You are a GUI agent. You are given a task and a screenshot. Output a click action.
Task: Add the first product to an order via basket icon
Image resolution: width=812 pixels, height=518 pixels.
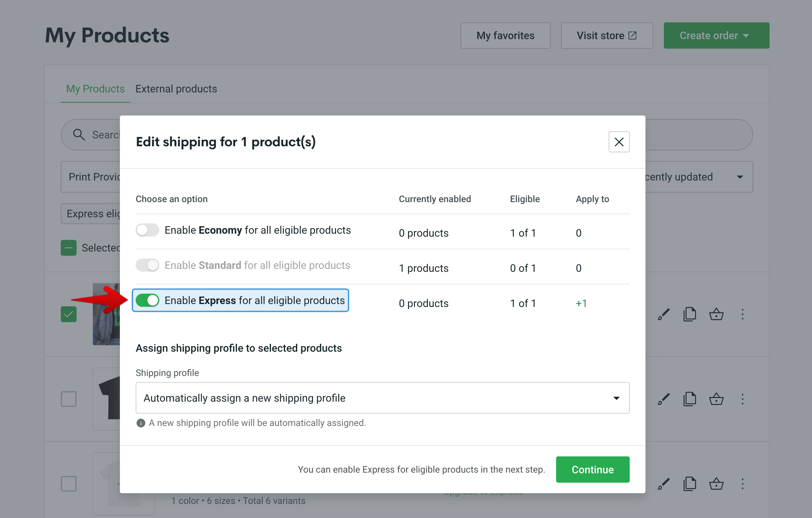click(x=716, y=314)
